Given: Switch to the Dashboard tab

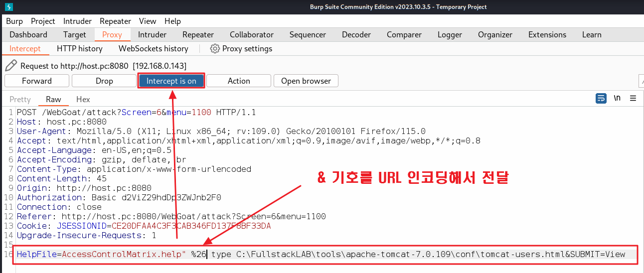Looking at the screenshot, I should (x=28, y=34).
